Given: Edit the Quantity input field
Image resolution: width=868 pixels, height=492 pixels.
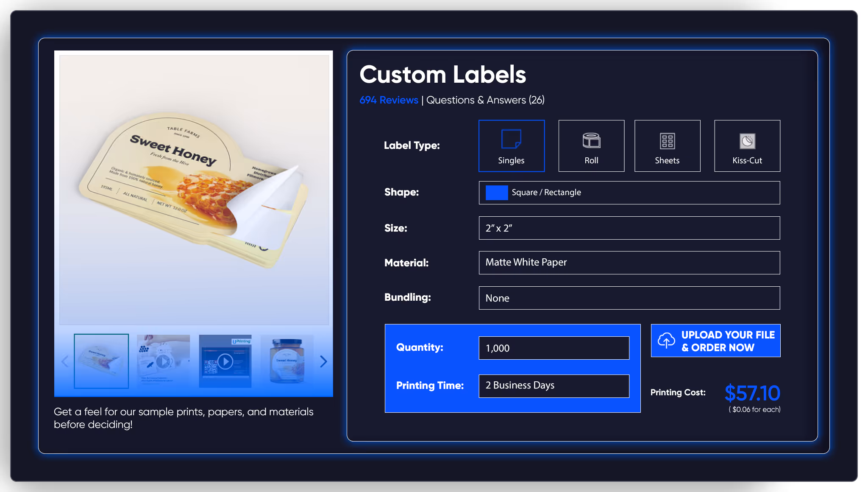Looking at the screenshot, I should click(x=554, y=348).
